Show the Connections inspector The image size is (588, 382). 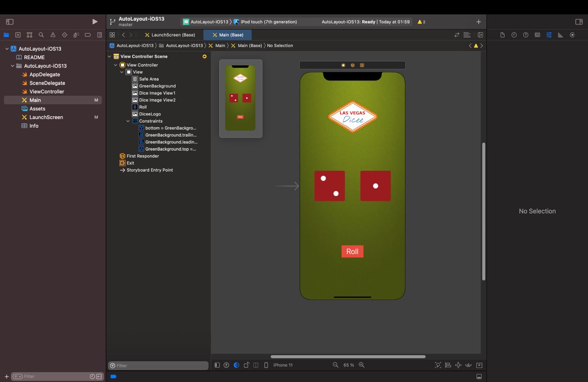click(572, 35)
